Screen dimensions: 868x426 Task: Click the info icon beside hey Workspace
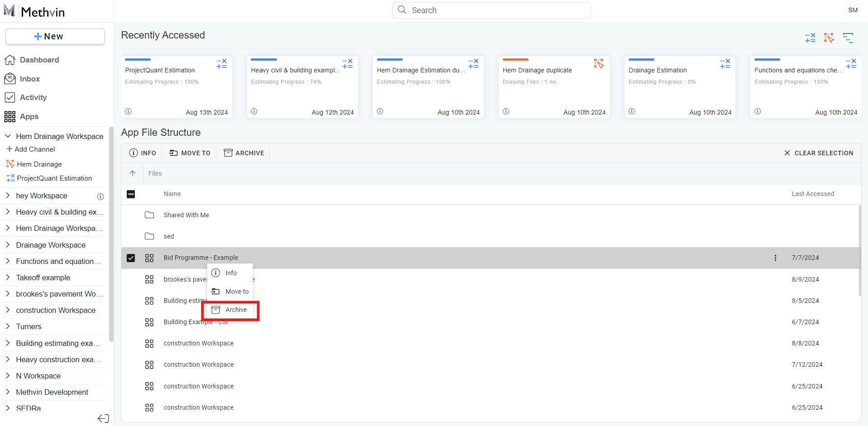click(x=100, y=196)
